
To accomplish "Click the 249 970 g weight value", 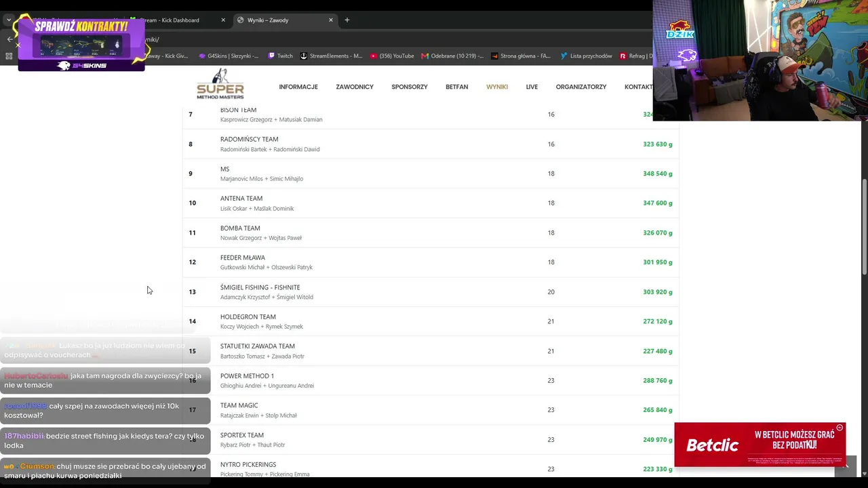I will click(658, 440).
